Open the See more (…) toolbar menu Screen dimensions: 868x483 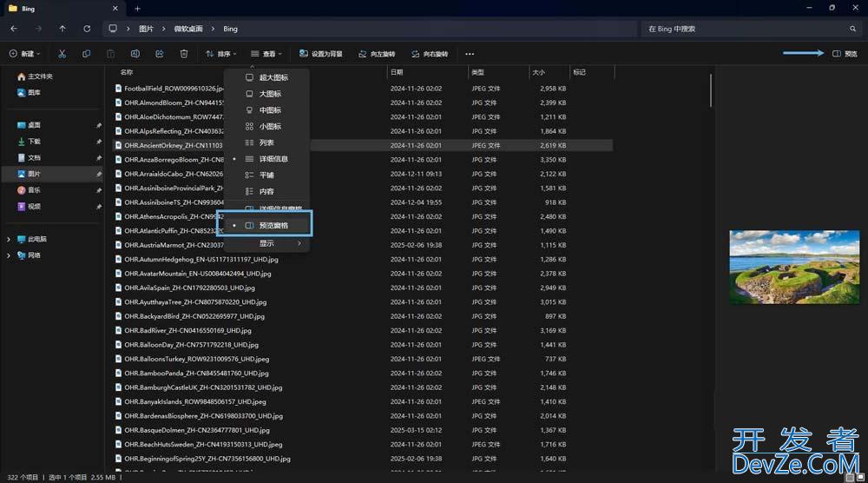click(x=470, y=54)
